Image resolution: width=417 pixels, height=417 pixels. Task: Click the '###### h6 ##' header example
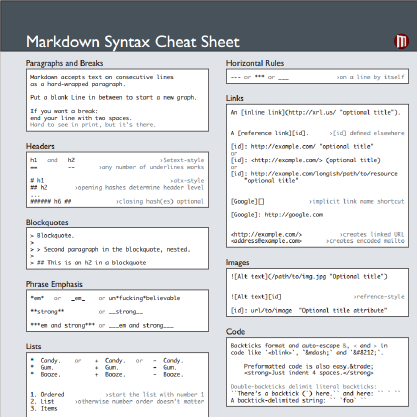click(x=50, y=201)
